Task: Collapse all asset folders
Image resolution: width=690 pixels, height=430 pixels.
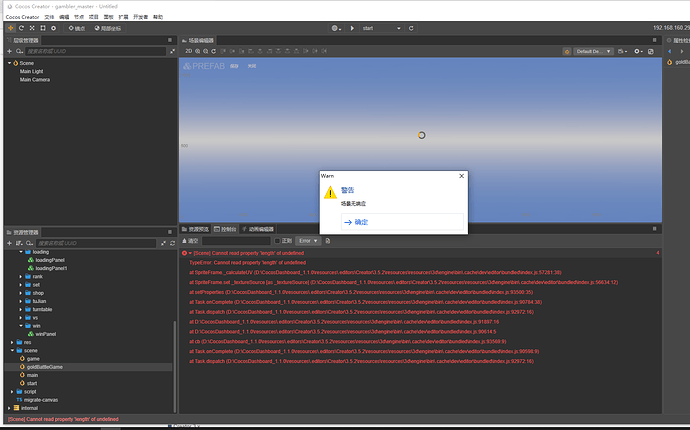Action: click(x=164, y=243)
